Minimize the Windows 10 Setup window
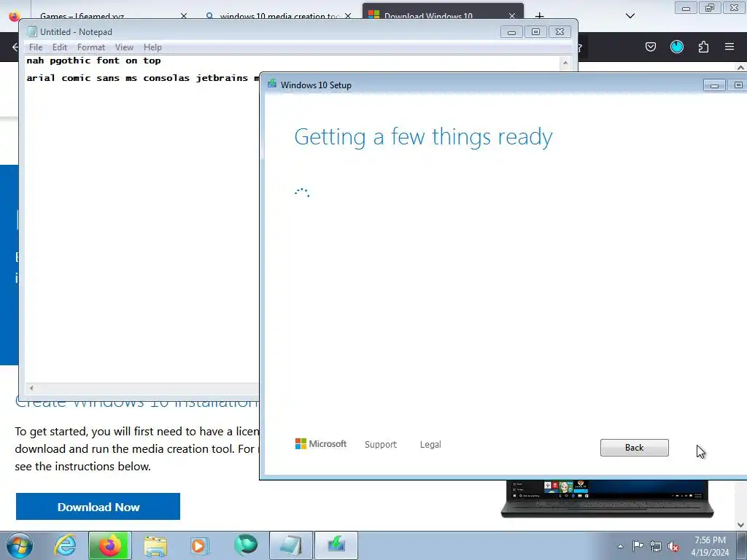 point(714,85)
